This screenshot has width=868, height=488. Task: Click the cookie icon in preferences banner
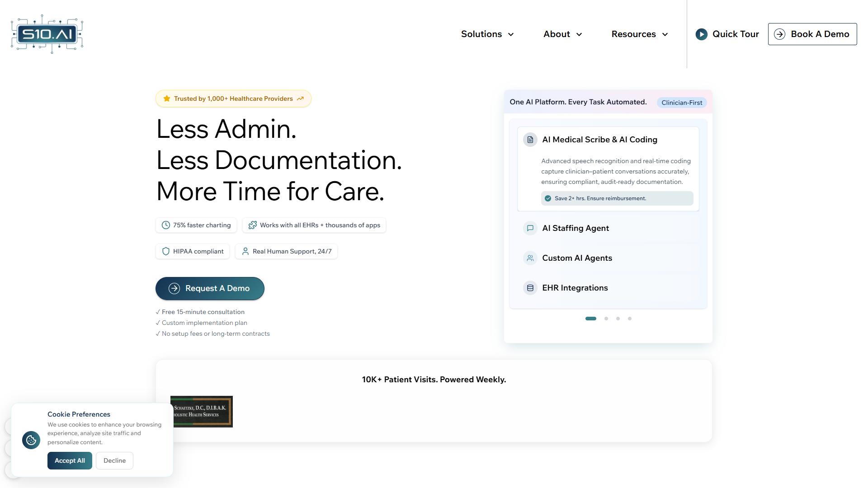[x=31, y=440]
